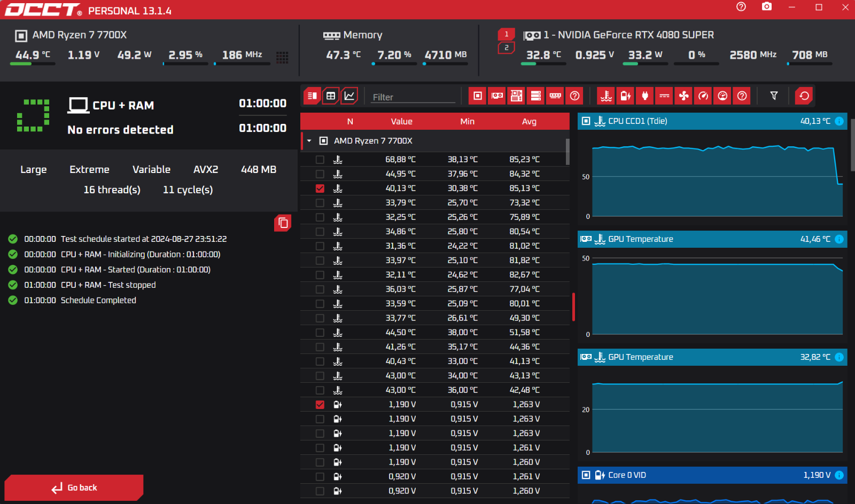Copy the test log to the clipboard
This screenshot has height=504, width=855.
tap(283, 223)
